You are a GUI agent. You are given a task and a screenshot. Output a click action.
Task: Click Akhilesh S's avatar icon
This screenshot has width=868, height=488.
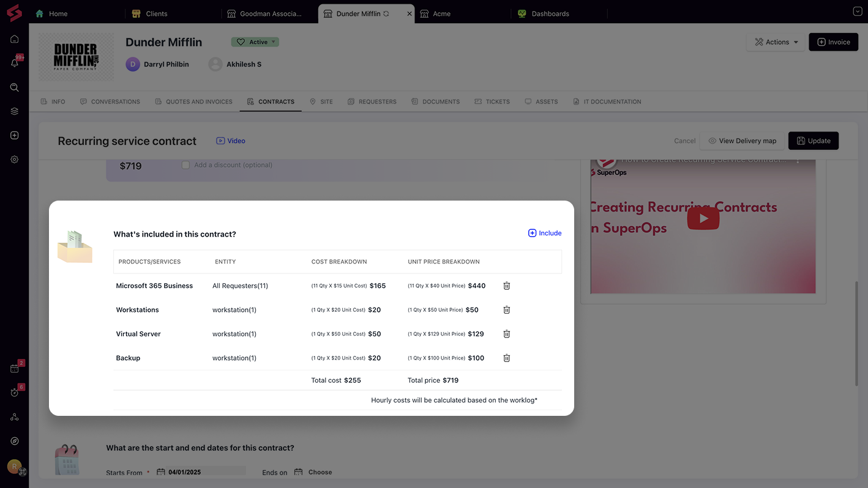click(x=215, y=64)
